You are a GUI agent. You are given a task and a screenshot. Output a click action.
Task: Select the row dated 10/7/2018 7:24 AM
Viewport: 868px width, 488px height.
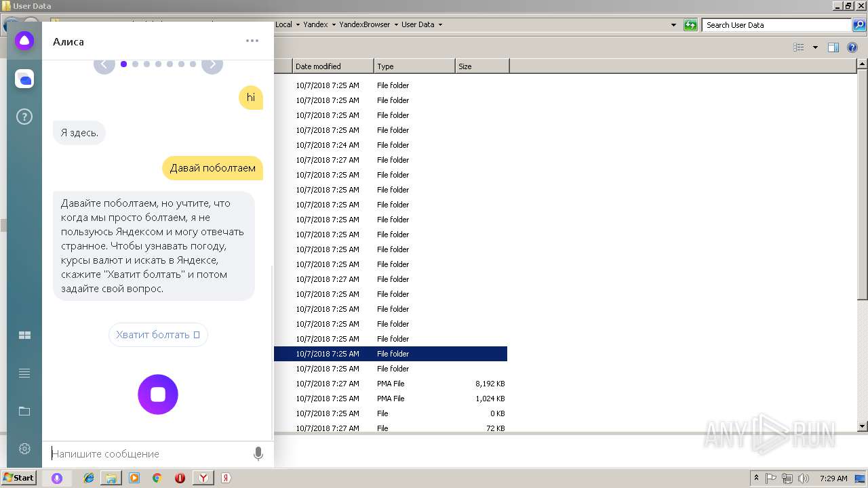tap(391, 145)
